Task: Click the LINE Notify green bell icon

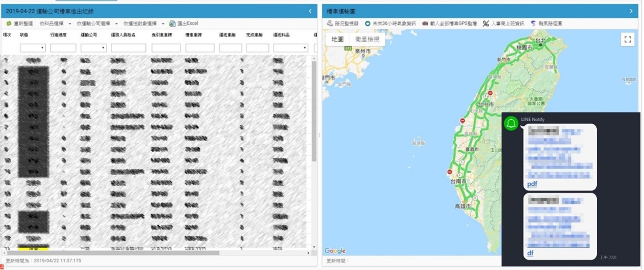Action: point(511,123)
